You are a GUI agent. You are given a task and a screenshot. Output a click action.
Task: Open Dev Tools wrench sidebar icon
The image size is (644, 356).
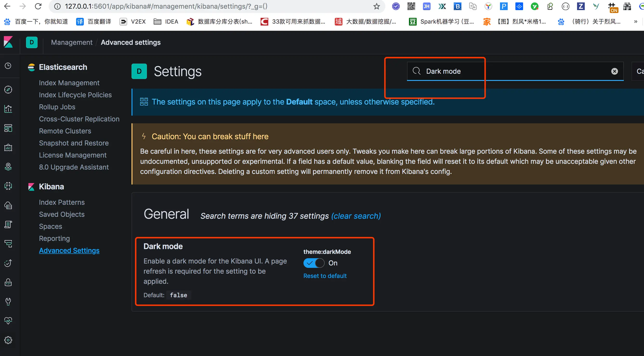[x=8, y=302]
